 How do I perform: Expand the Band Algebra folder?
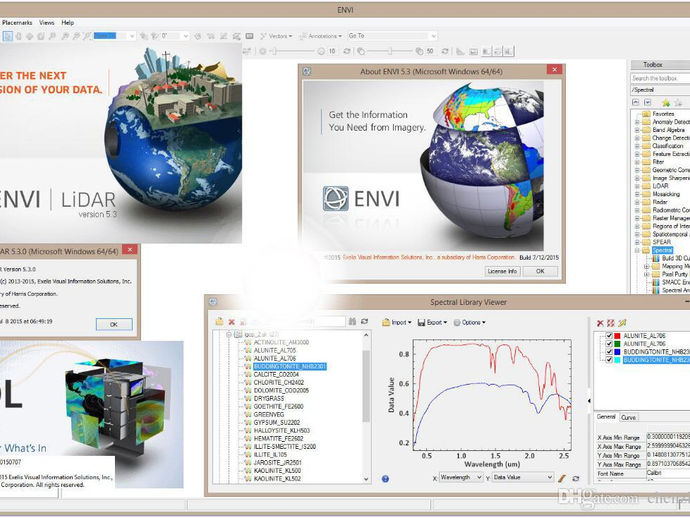coord(636,130)
